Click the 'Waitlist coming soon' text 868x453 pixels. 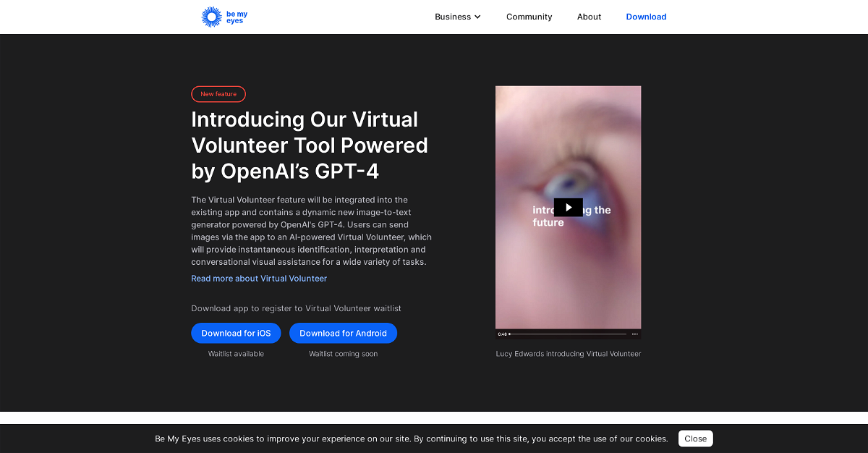pyautogui.click(x=343, y=354)
